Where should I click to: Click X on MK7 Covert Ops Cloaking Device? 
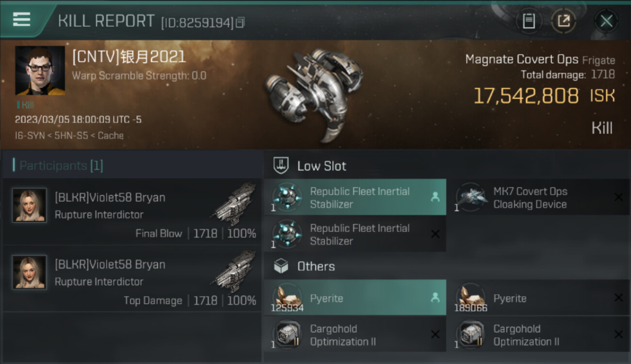pyautogui.click(x=618, y=197)
